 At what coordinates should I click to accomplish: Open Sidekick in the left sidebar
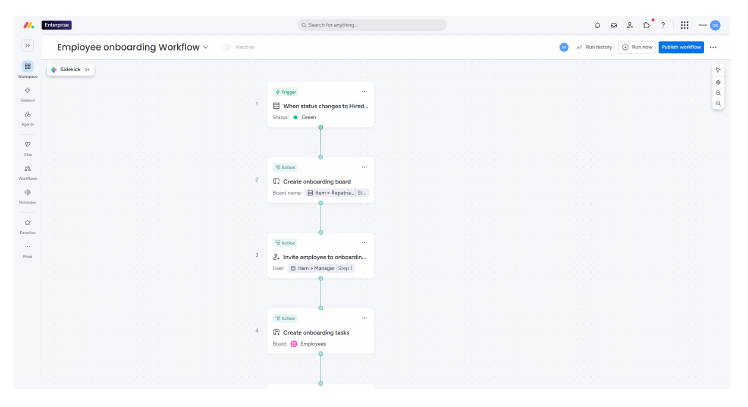point(28,94)
